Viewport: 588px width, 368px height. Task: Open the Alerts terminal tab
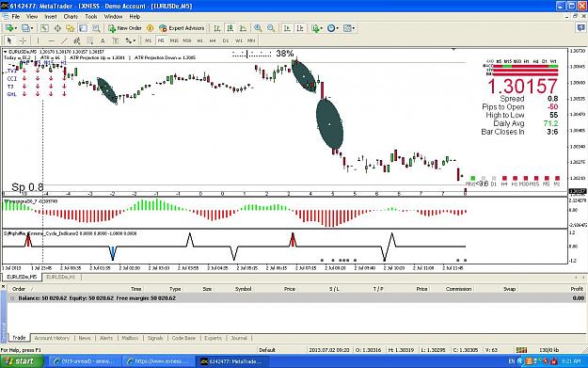coord(106,338)
